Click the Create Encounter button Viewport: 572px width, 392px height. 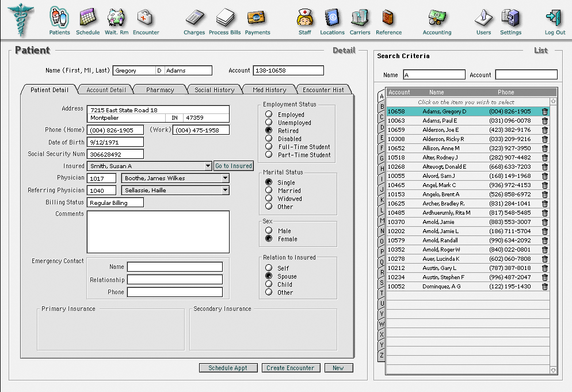291,368
